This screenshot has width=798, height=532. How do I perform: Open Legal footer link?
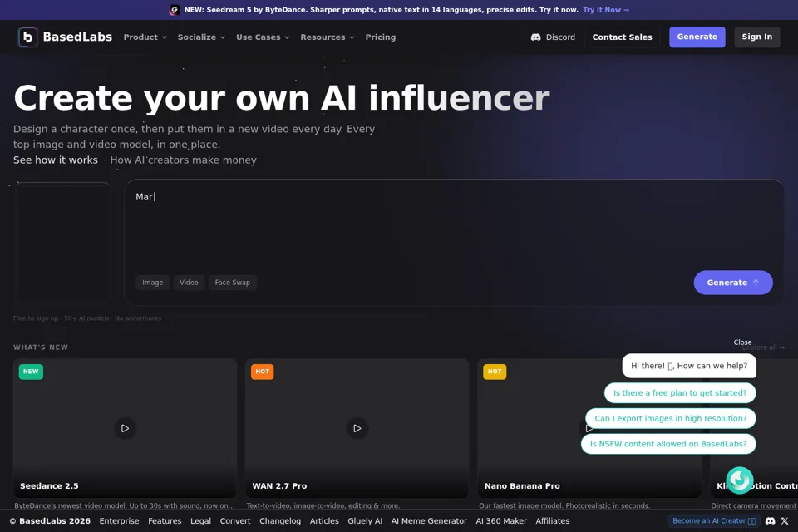point(200,521)
